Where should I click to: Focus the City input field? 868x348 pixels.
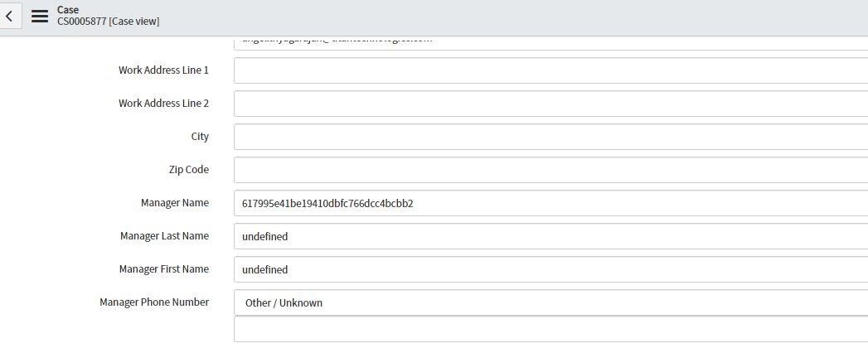[550, 137]
